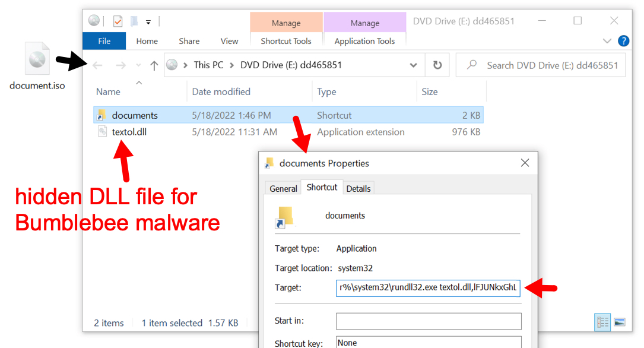Click the documents name field in Properties

[345, 216]
